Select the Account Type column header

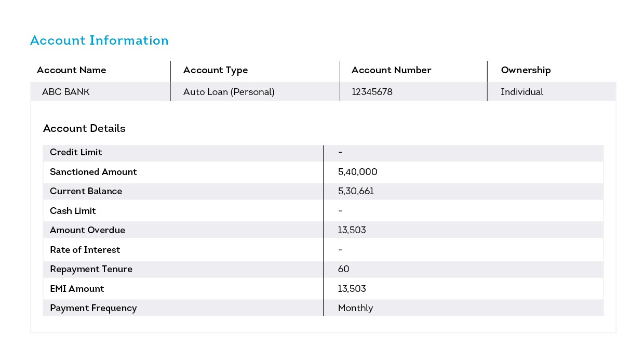[x=216, y=70]
